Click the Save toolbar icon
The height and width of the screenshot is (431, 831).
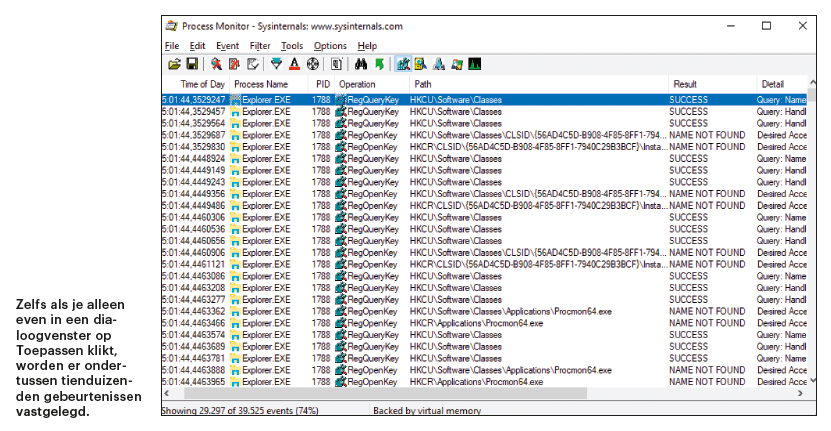(x=190, y=64)
